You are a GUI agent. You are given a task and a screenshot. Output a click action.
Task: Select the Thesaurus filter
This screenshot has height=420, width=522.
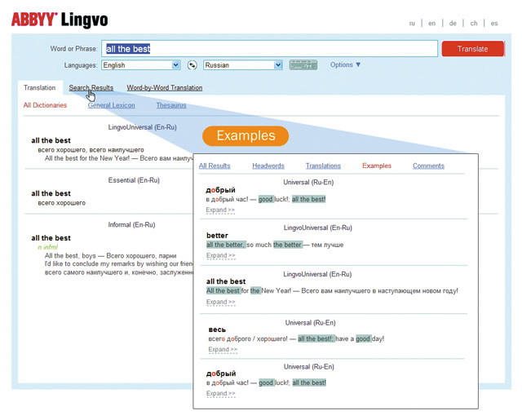[171, 105]
